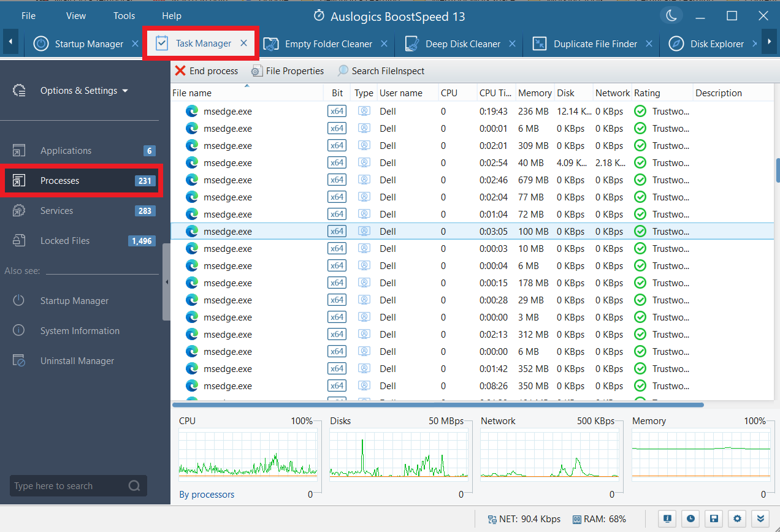Close the Empty Folder Cleaner tab
This screenshot has height=532, width=780.
pyautogui.click(x=384, y=44)
